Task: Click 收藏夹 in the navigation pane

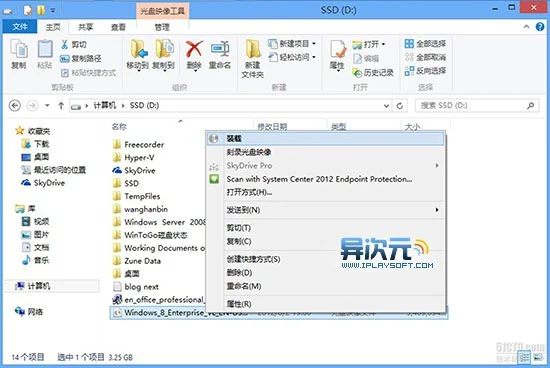Action: [39, 131]
